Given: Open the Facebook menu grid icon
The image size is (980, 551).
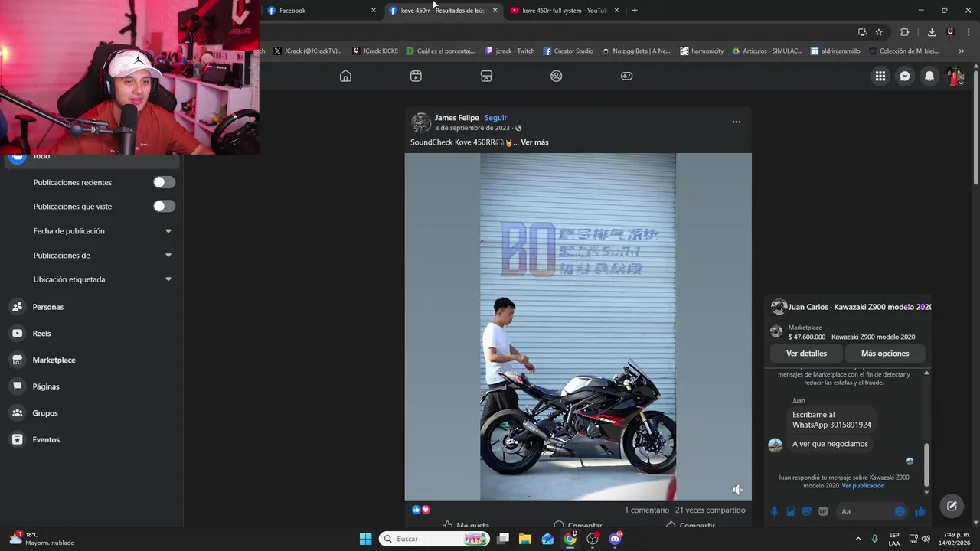Looking at the screenshot, I should (x=880, y=76).
